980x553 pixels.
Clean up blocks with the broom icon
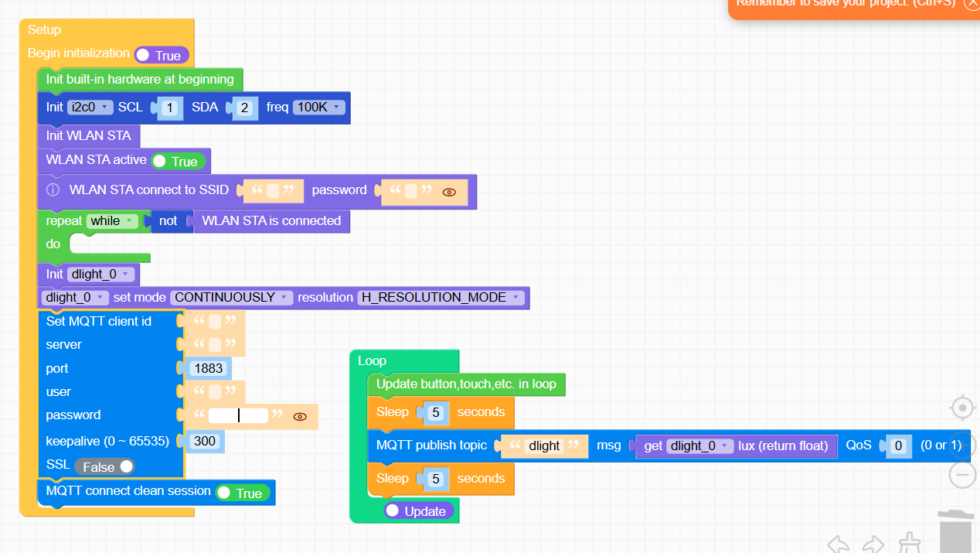909,545
